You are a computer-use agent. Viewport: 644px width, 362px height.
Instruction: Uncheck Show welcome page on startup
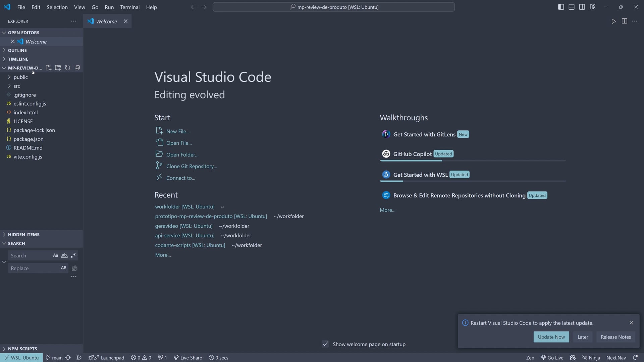pyautogui.click(x=325, y=344)
